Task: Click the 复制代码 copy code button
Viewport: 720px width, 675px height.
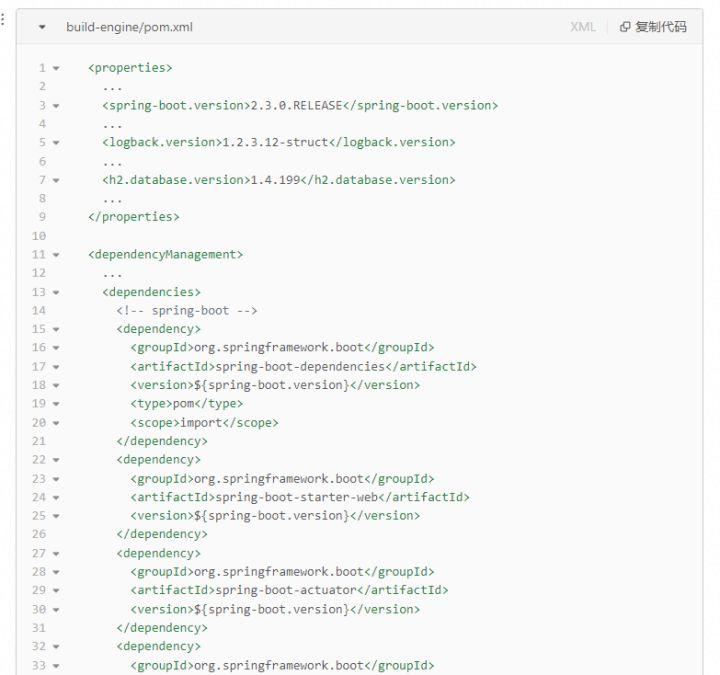Action: 660,27
